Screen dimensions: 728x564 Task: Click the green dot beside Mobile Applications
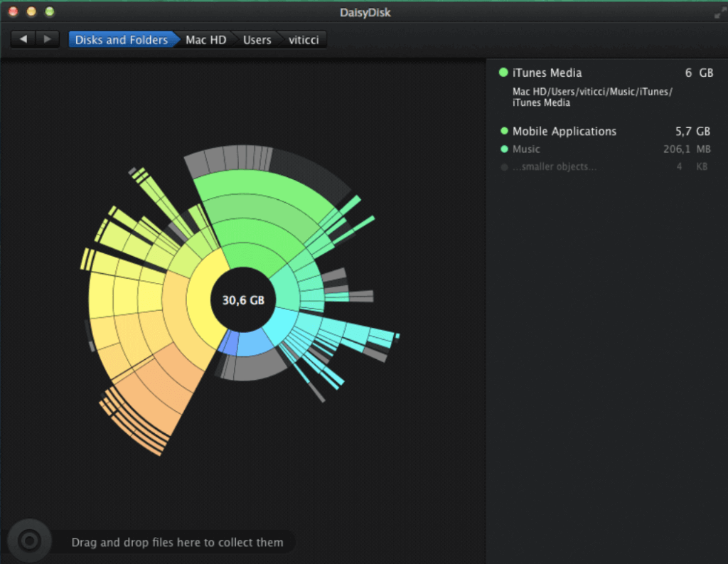click(504, 131)
